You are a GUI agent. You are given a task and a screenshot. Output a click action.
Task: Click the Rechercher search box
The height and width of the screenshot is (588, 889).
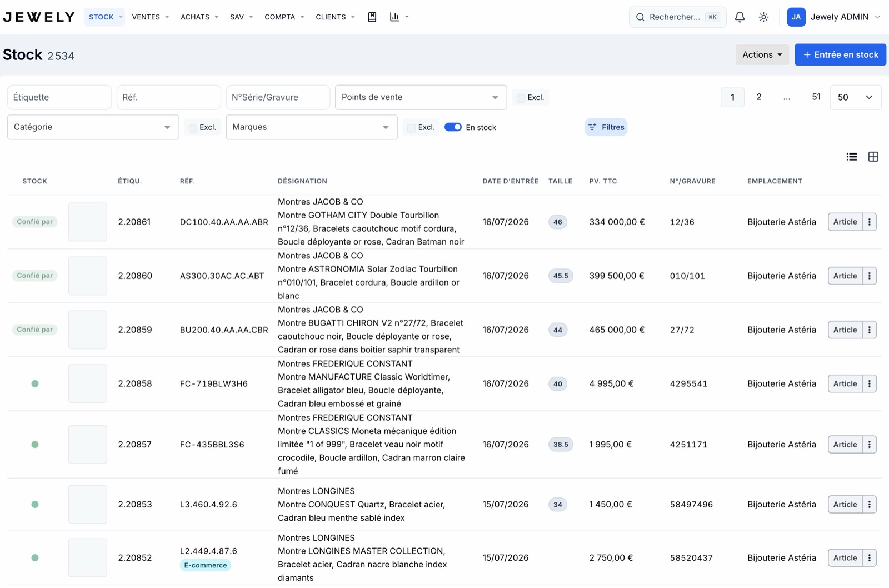[x=677, y=17]
